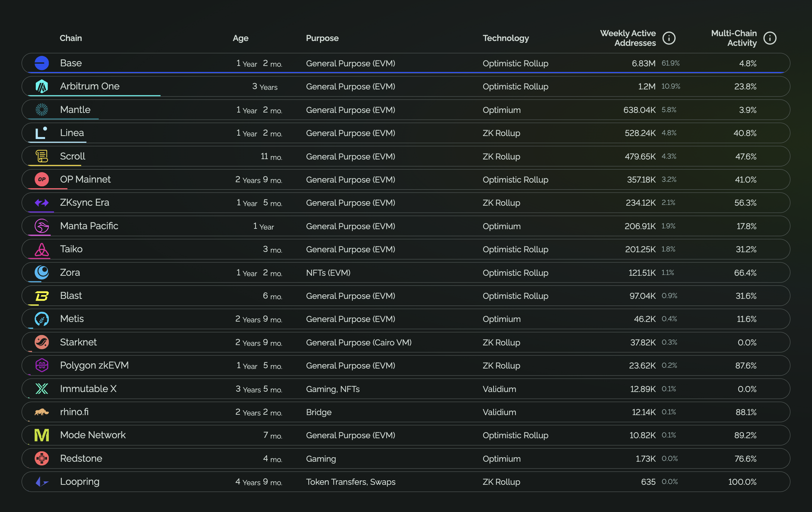The height and width of the screenshot is (512, 812).
Task: Click Zora's NFTs (EVM) purpose cell
Action: (x=328, y=273)
